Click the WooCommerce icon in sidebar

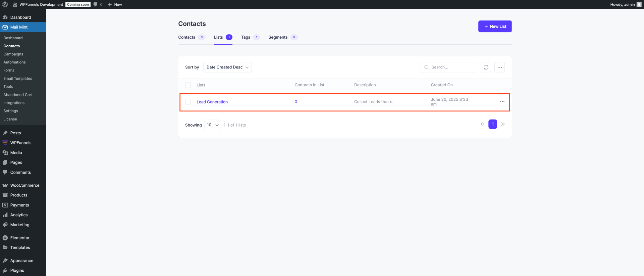5,185
